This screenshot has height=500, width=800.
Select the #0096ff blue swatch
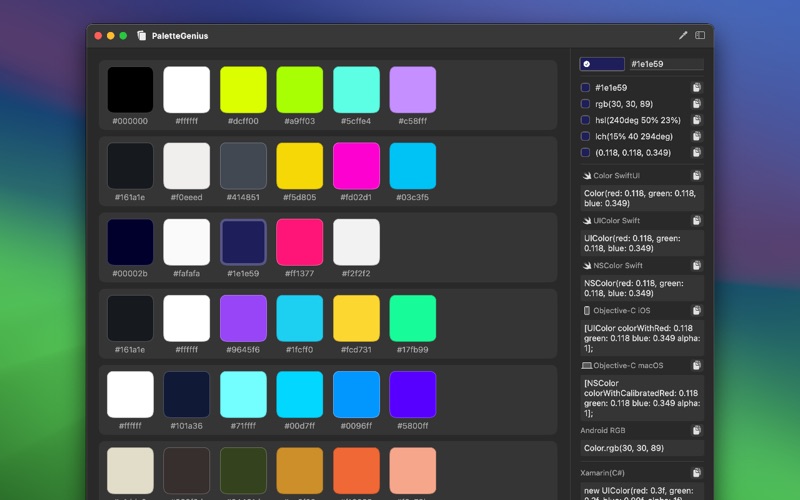356,394
